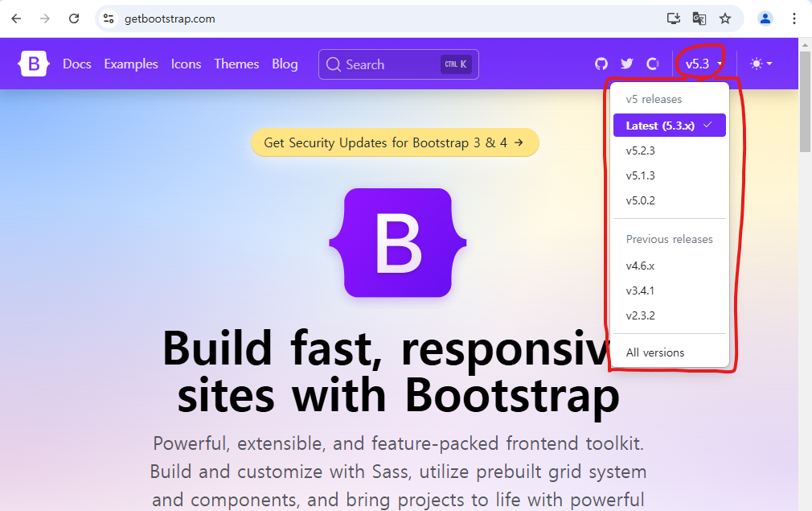812x511 pixels.
Task: Select v5.2.3 from version list
Action: point(670,150)
